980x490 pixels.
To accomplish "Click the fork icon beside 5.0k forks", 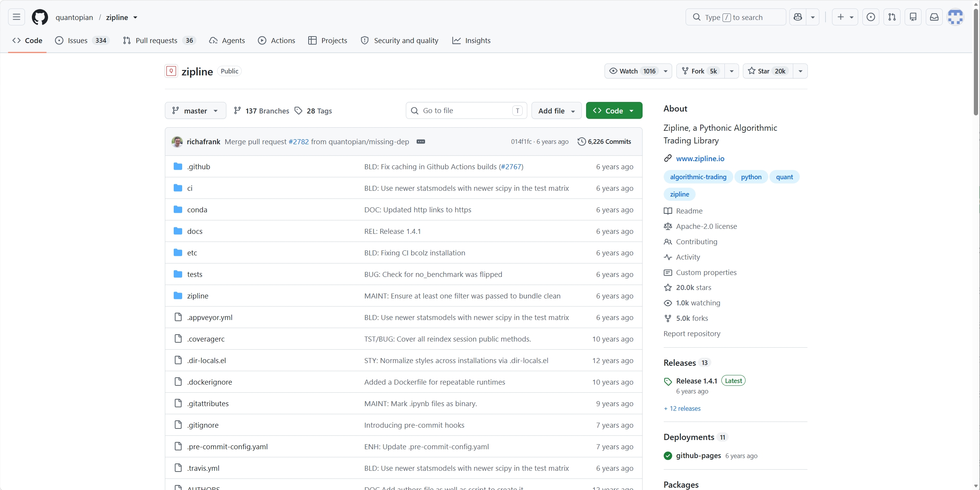I will 668,318.
